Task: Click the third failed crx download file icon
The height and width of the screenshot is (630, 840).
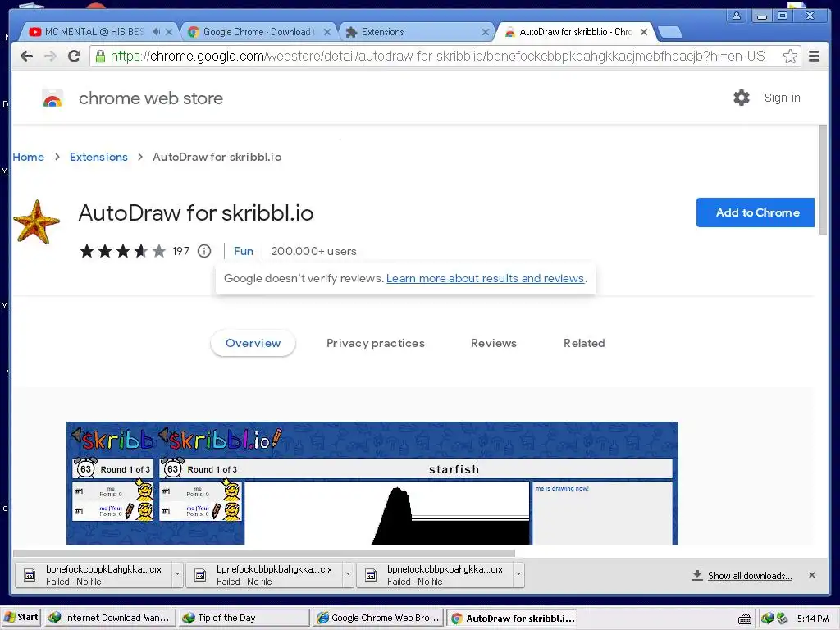Action: pyautogui.click(x=371, y=575)
